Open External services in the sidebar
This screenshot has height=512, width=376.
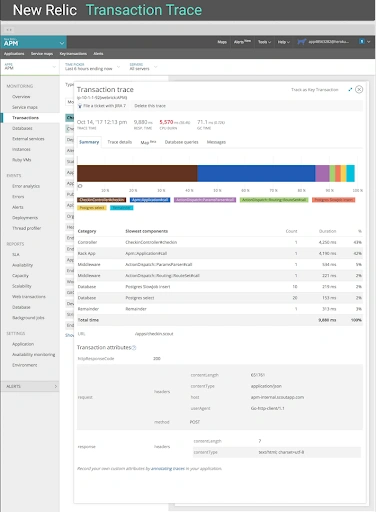coord(28,139)
